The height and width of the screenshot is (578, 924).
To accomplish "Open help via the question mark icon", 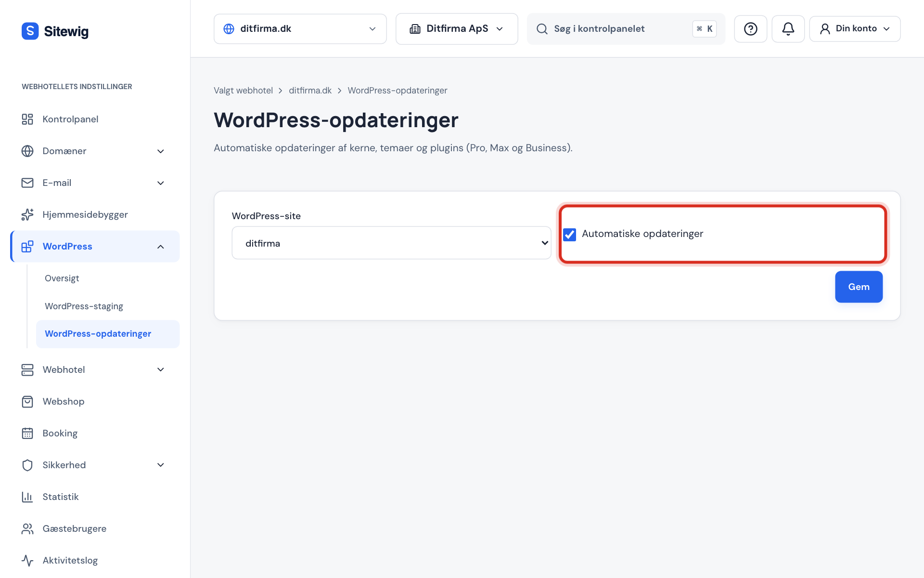I will 750,29.
